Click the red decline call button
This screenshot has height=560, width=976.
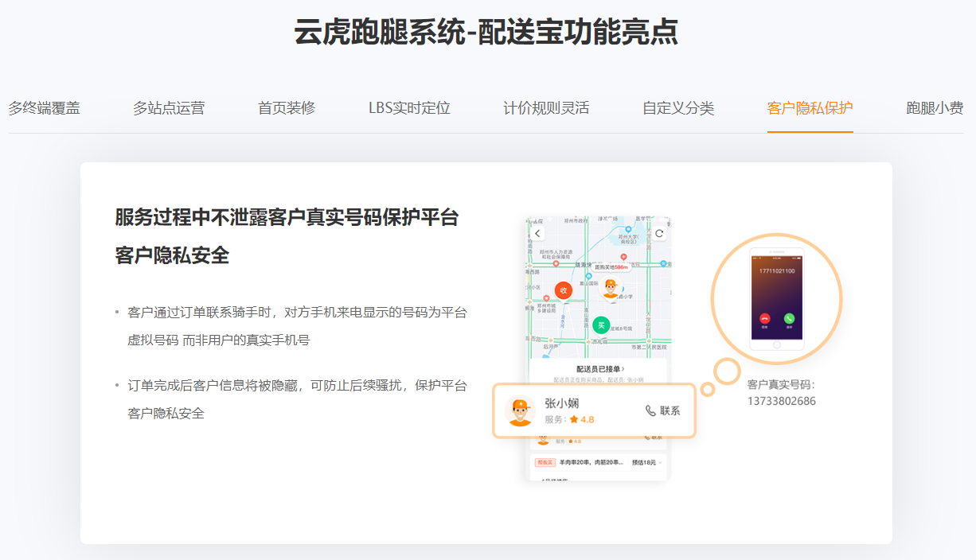pos(764,318)
